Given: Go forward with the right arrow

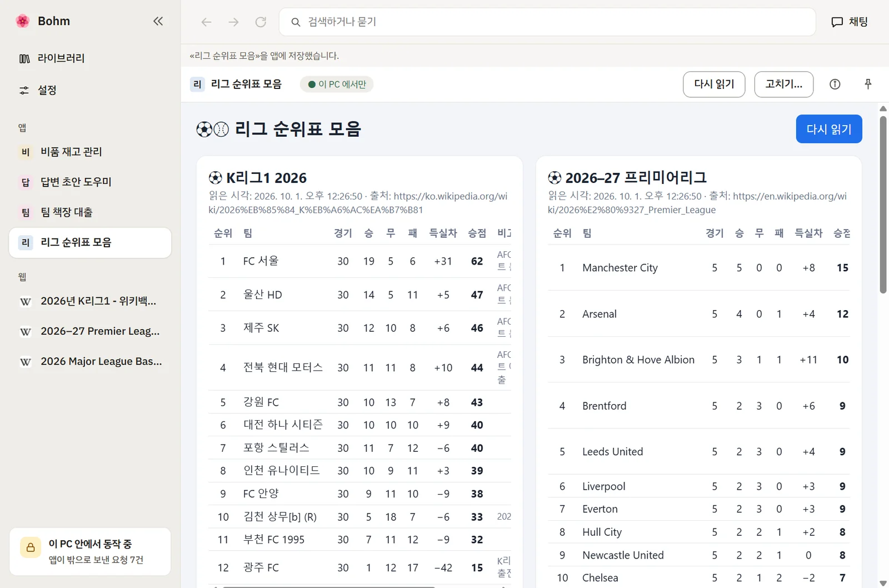Looking at the screenshot, I should click(x=234, y=22).
